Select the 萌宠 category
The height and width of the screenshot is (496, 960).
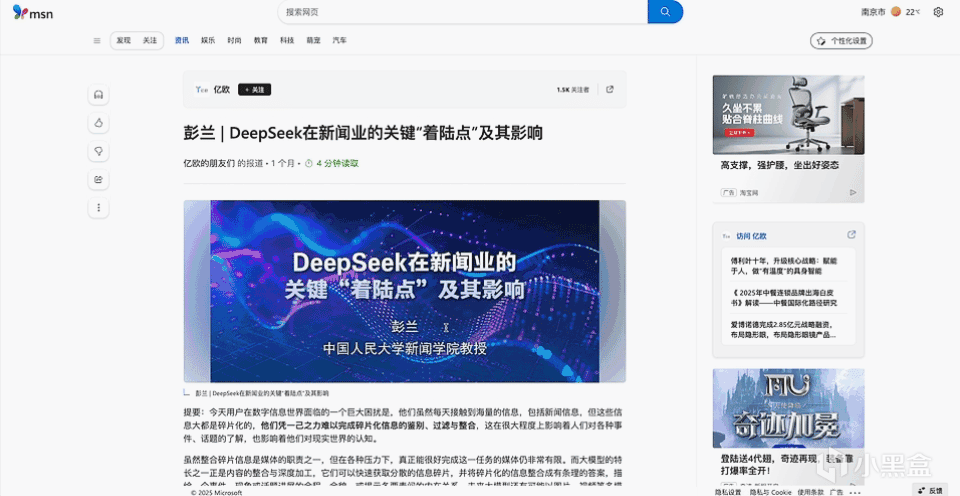point(313,40)
